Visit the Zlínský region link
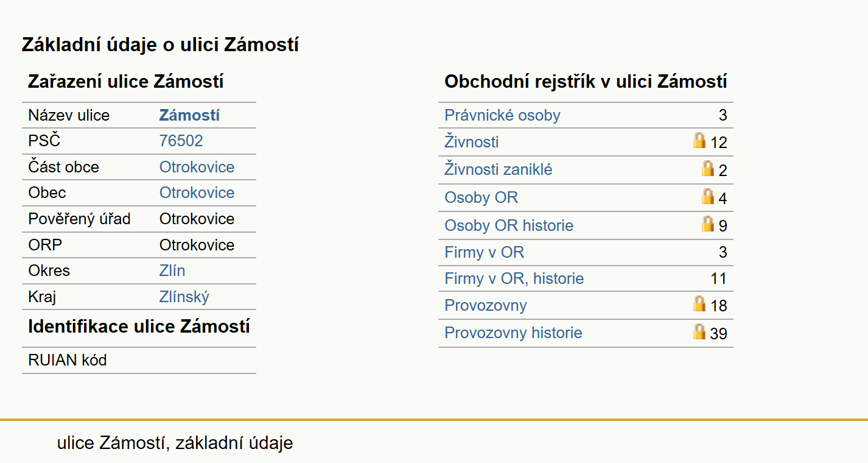 184,297
